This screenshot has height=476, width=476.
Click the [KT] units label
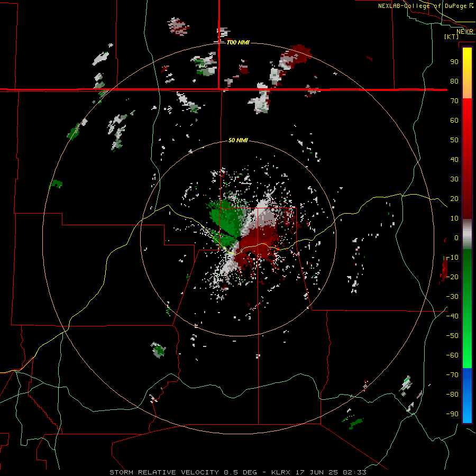point(452,36)
